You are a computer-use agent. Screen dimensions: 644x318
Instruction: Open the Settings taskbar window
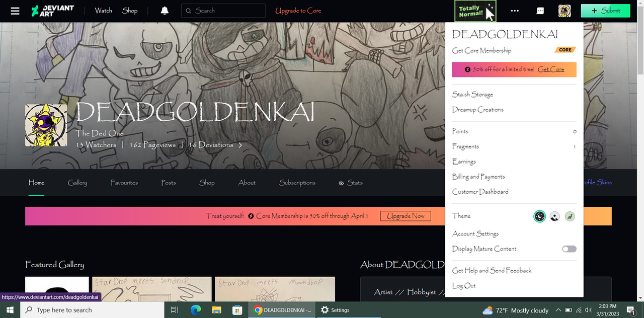pyautogui.click(x=336, y=310)
